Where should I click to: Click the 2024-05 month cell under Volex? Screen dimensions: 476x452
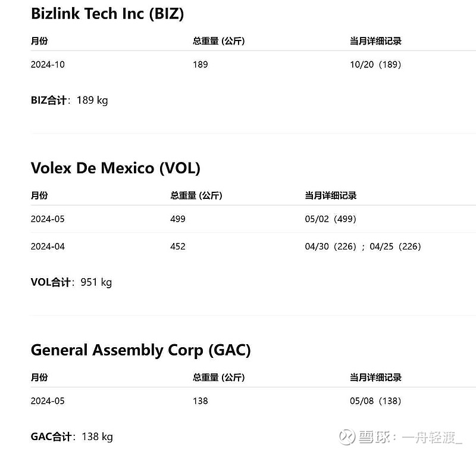[x=48, y=219]
